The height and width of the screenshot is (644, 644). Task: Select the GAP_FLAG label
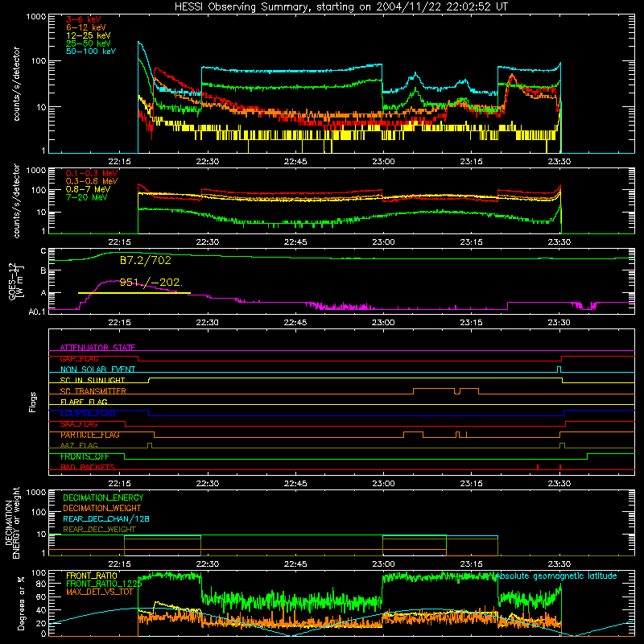point(79,358)
